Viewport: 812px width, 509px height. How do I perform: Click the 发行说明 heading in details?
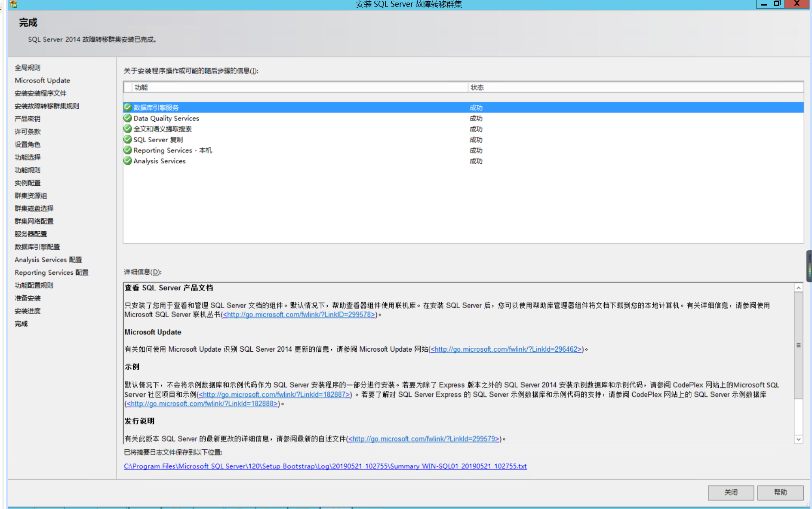[139, 421]
